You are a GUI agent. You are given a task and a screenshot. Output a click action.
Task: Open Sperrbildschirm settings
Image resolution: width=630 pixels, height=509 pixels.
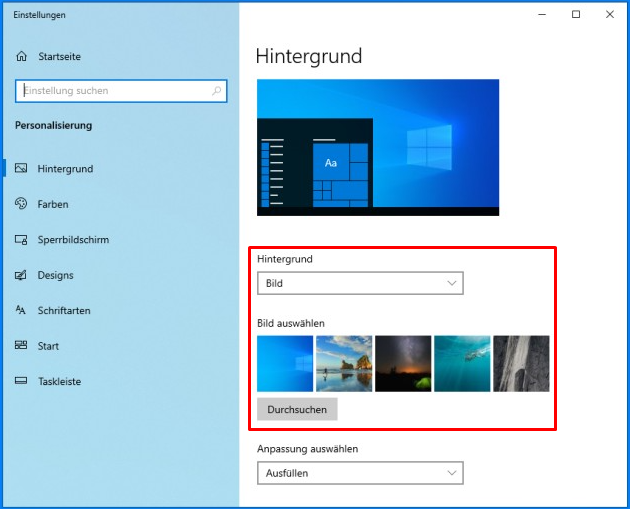point(73,240)
